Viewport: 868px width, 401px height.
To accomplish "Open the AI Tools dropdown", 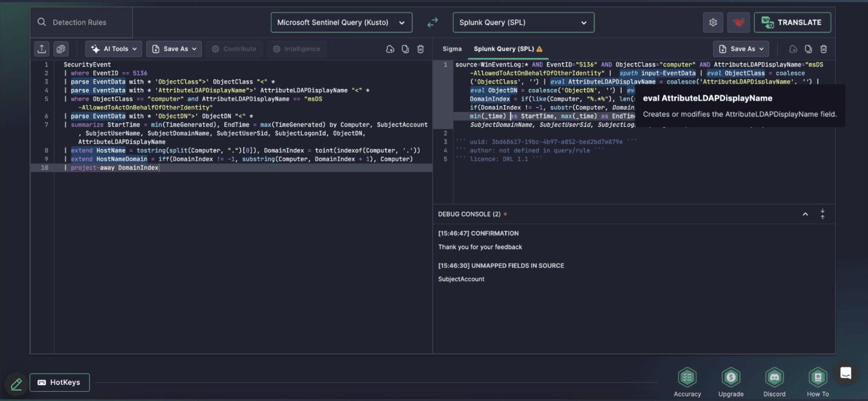I will coord(113,49).
